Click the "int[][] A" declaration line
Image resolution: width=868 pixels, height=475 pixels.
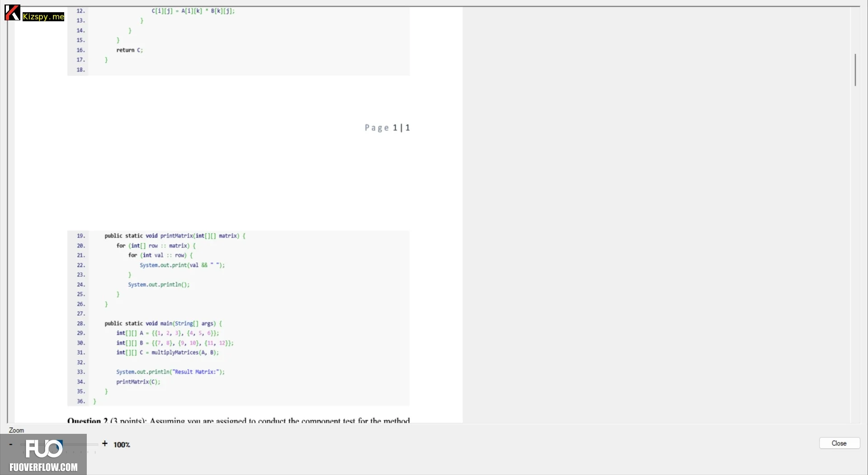pyautogui.click(x=168, y=333)
